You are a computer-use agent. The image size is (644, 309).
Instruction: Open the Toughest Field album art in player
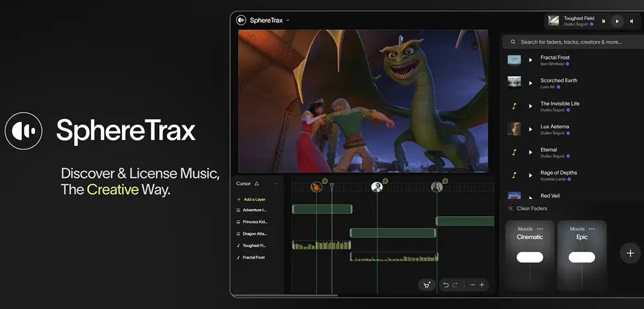pyautogui.click(x=554, y=21)
